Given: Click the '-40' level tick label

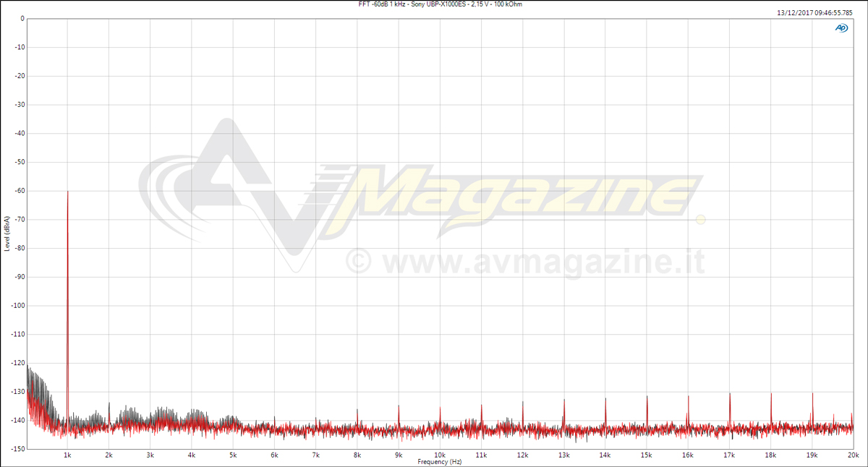Looking at the screenshot, I should [x=20, y=133].
